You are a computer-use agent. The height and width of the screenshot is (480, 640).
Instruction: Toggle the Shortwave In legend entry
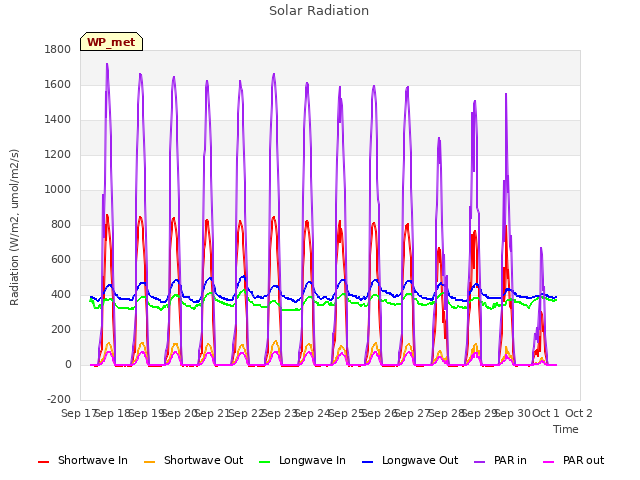point(83,460)
